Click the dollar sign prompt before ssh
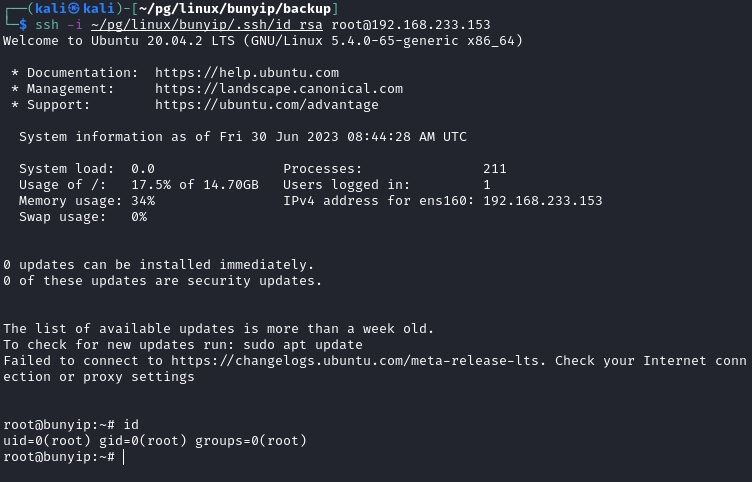 [23, 25]
